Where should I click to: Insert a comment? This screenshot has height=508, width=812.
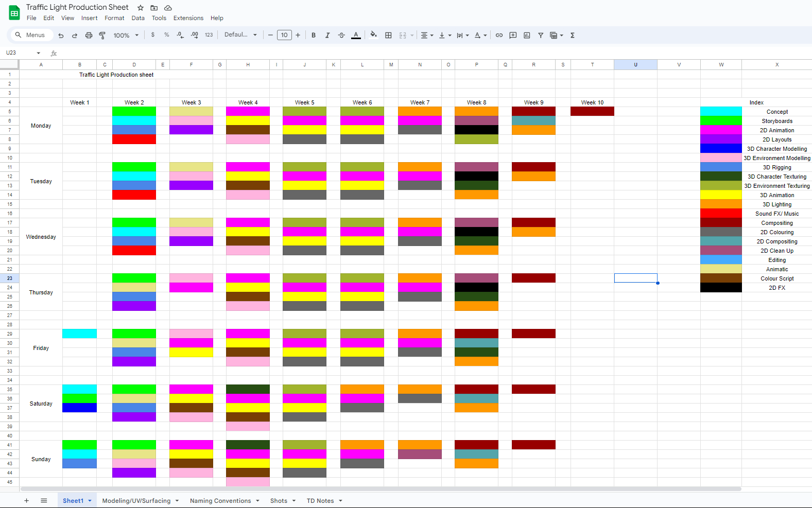(x=513, y=35)
